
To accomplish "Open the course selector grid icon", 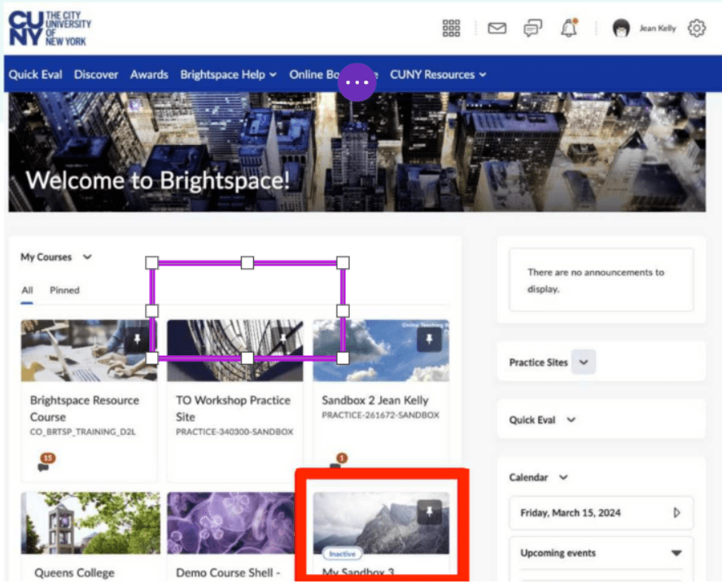I will pos(451,29).
